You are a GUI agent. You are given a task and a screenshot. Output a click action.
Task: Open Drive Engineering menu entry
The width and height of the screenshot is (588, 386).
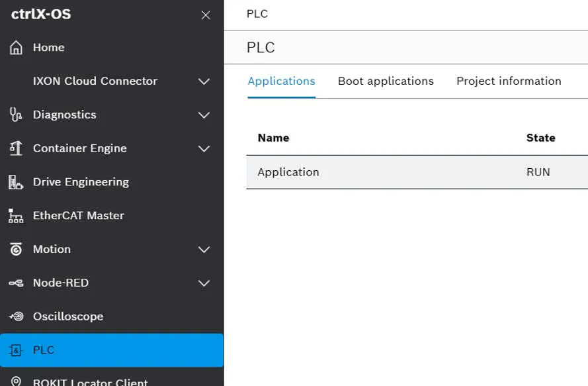[x=112, y=182]
